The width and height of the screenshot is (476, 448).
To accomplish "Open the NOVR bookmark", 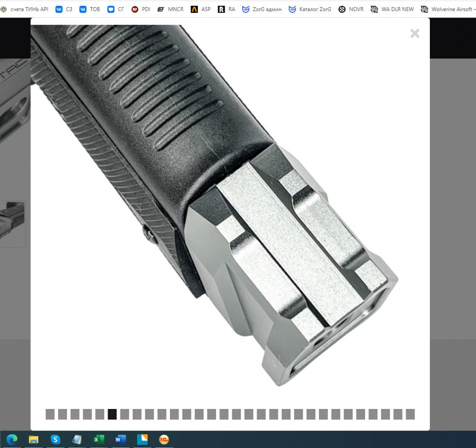I will [x=351, y=9].
